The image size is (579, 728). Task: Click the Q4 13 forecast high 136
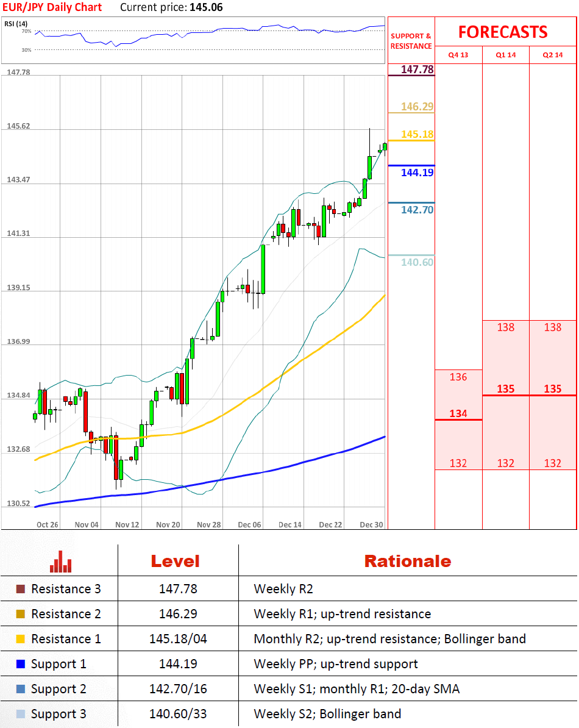click(458, 377)
